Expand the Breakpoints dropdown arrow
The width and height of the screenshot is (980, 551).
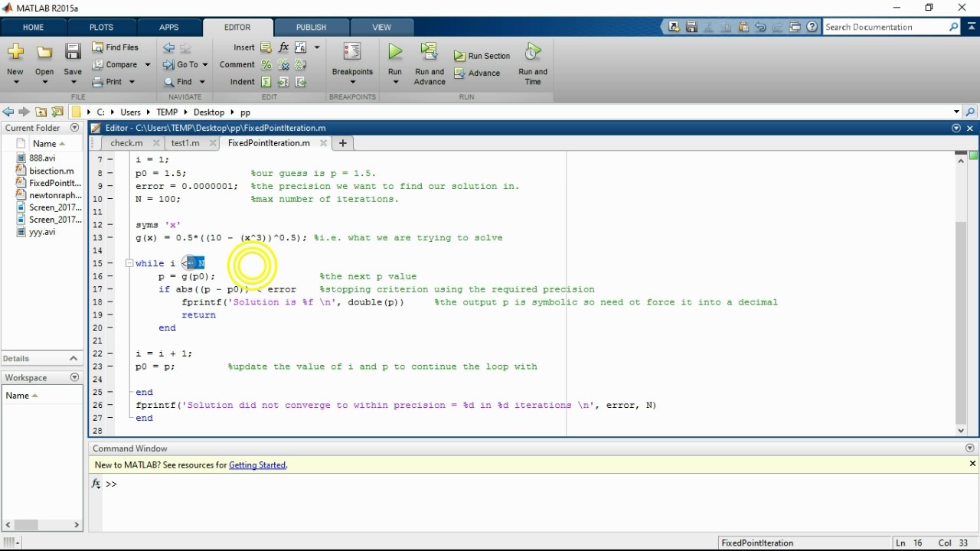coord(352,82)
